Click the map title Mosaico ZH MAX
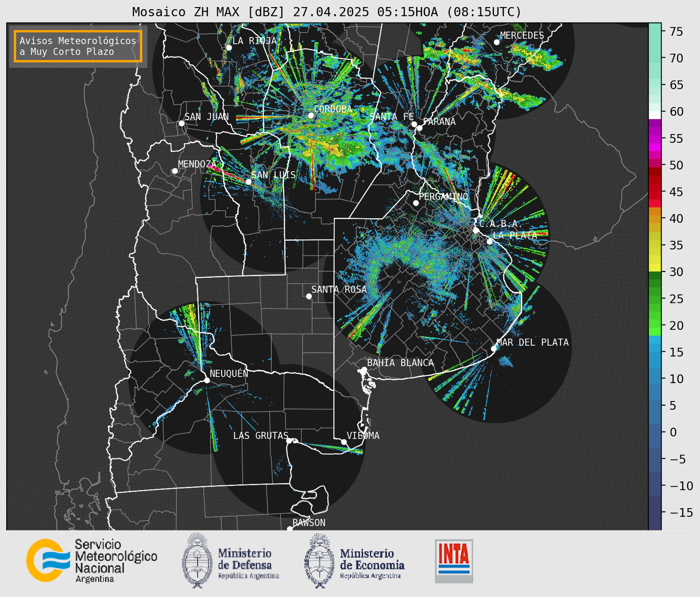 327,12
